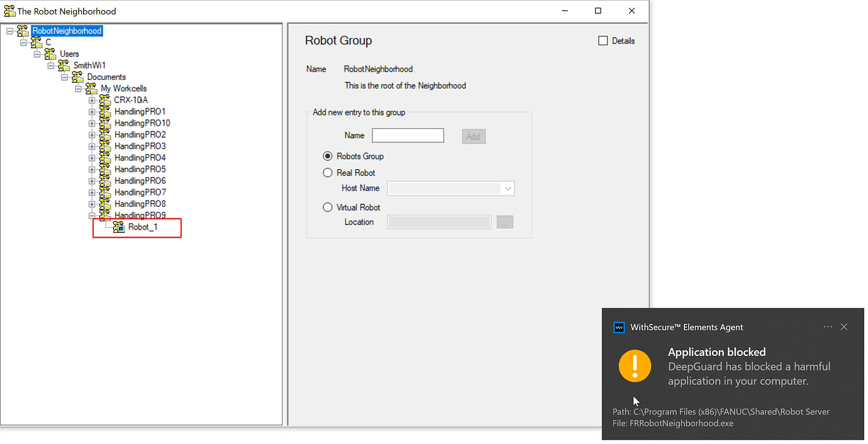Click the Add button
Image resolution: width=868 pixels, height=444 pixels.
(474, 136)
